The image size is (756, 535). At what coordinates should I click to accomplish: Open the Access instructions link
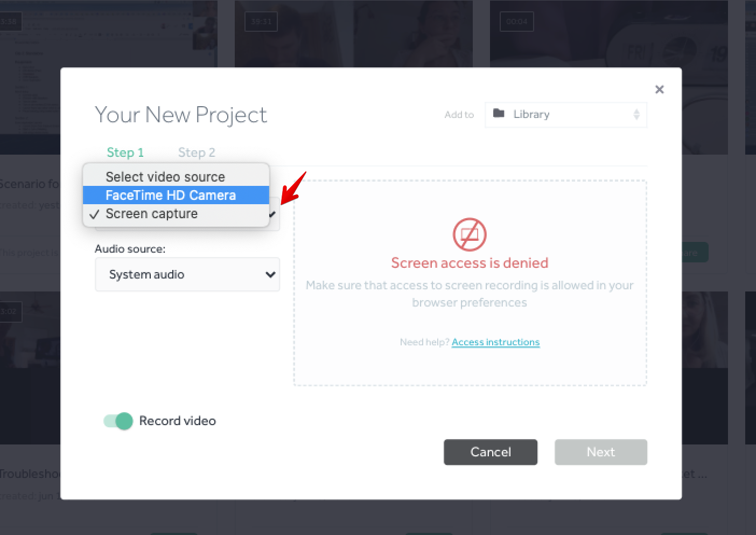495,342
